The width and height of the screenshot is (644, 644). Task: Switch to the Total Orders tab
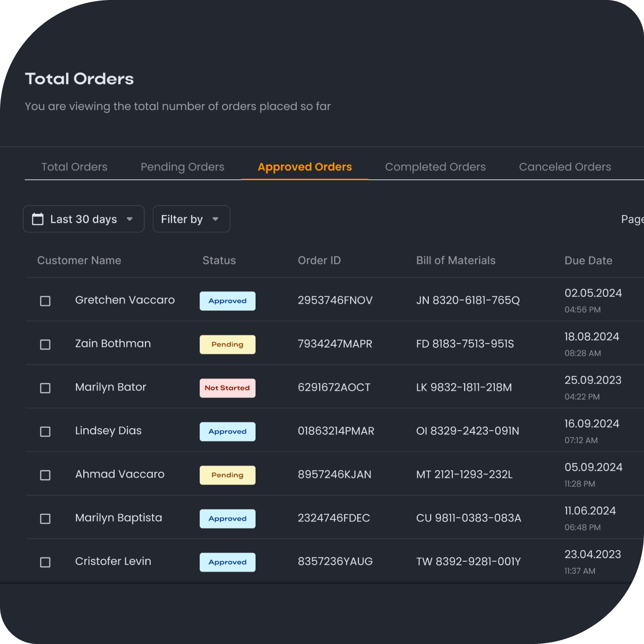74,167
